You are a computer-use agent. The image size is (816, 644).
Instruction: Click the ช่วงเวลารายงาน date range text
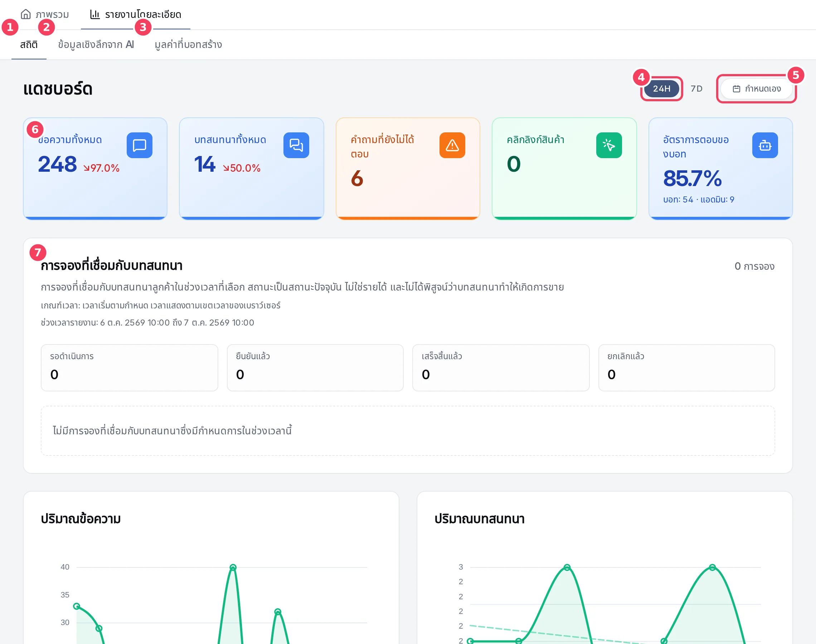click(147, 323)
